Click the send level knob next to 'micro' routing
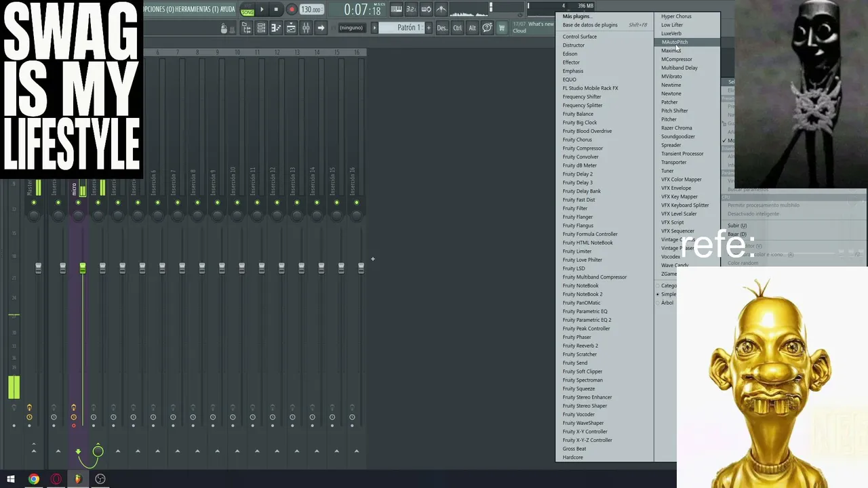This screenshot has width=868, height=488. (98, 451)
